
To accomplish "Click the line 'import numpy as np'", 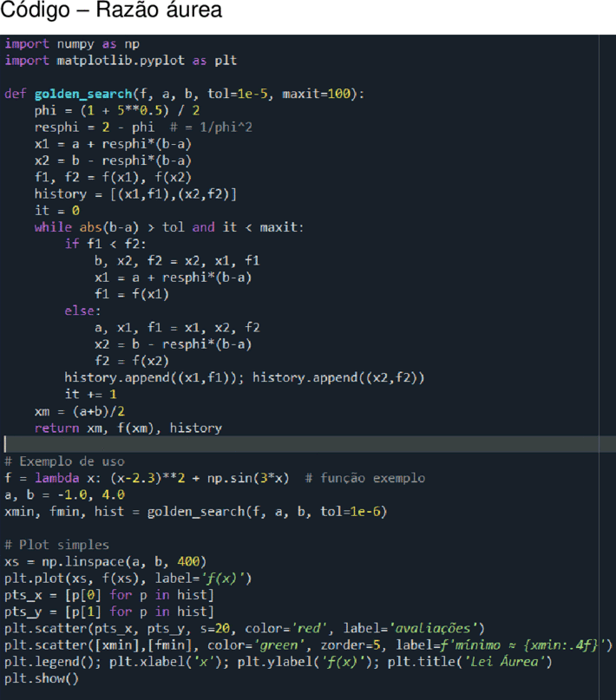I will [72, 43].
